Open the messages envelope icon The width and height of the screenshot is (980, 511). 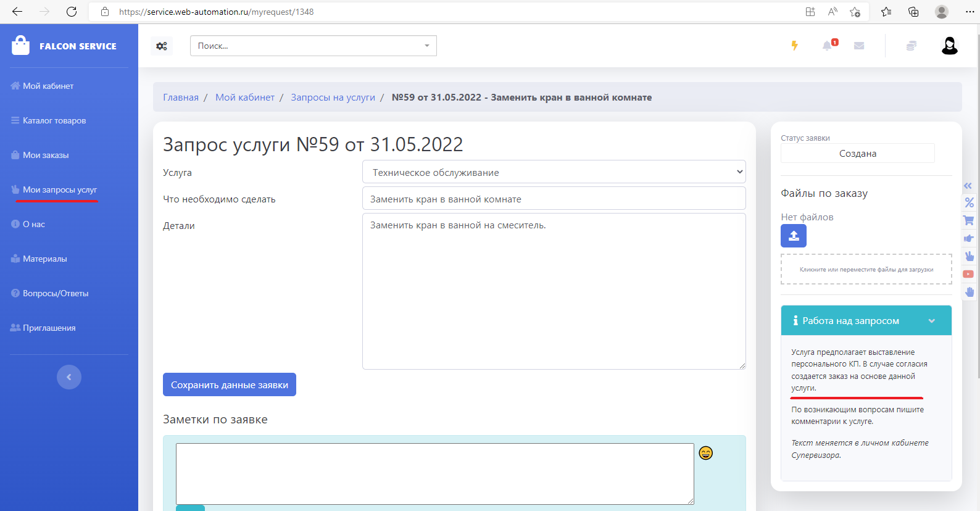(x=859, y=46)
